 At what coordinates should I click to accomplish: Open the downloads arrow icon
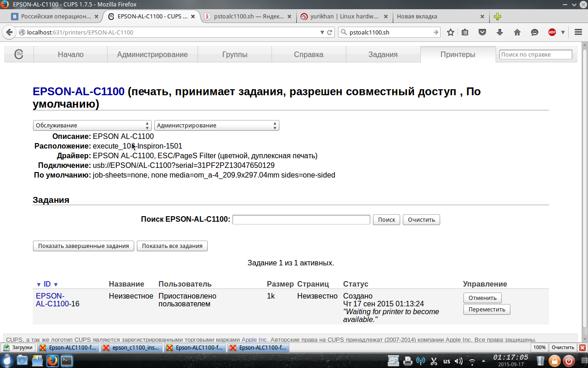pos(500,32)
